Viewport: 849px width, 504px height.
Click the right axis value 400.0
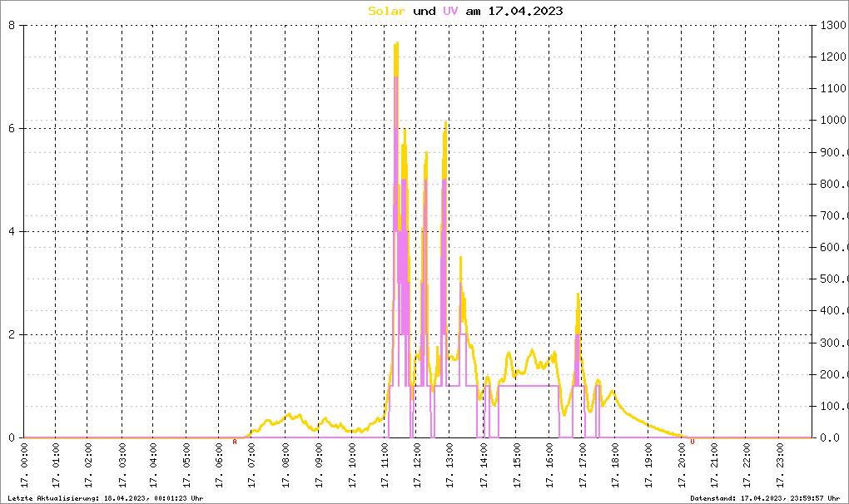[x=834, y=310]
